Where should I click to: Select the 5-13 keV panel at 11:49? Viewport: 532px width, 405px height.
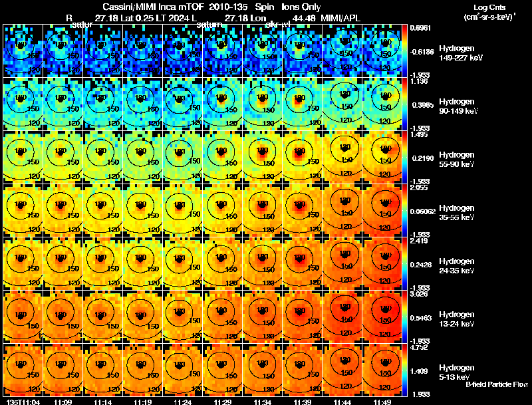pyautogui.click(x=382, y=370)
